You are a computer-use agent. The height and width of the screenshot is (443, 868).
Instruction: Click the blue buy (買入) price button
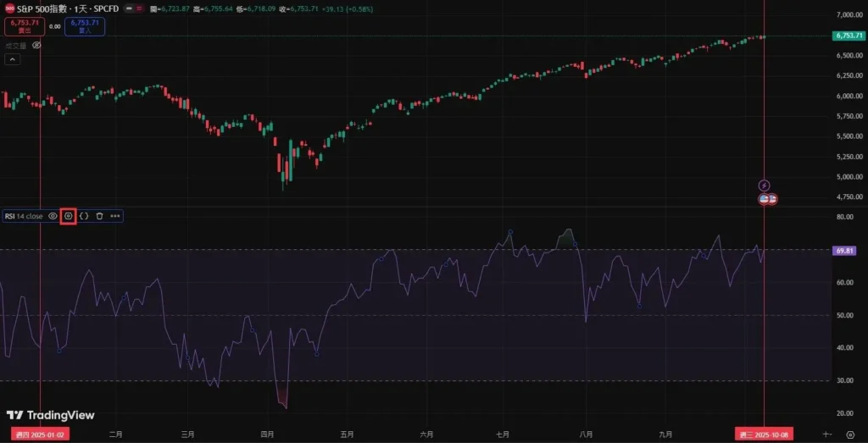(x=85, y=26)
